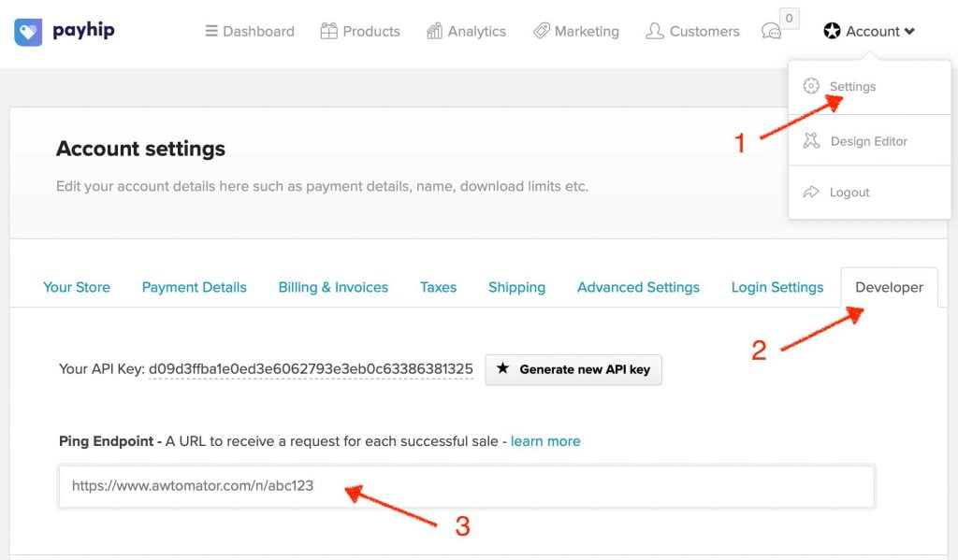
Task: Switch to the Payment Details tab
Action: point(195,287)
